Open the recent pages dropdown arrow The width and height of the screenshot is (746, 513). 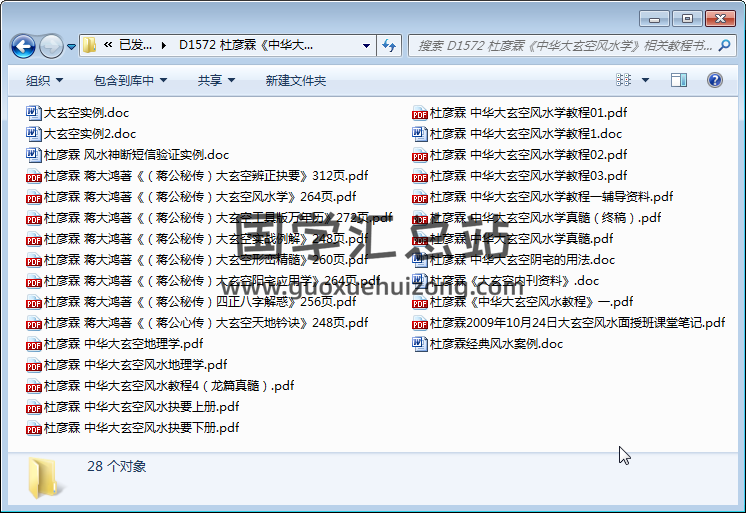(x=71, y=47)
